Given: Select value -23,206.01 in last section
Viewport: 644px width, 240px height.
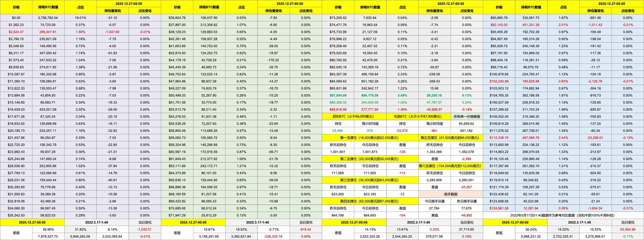Looking at the screenshot, I should point(595,138).
